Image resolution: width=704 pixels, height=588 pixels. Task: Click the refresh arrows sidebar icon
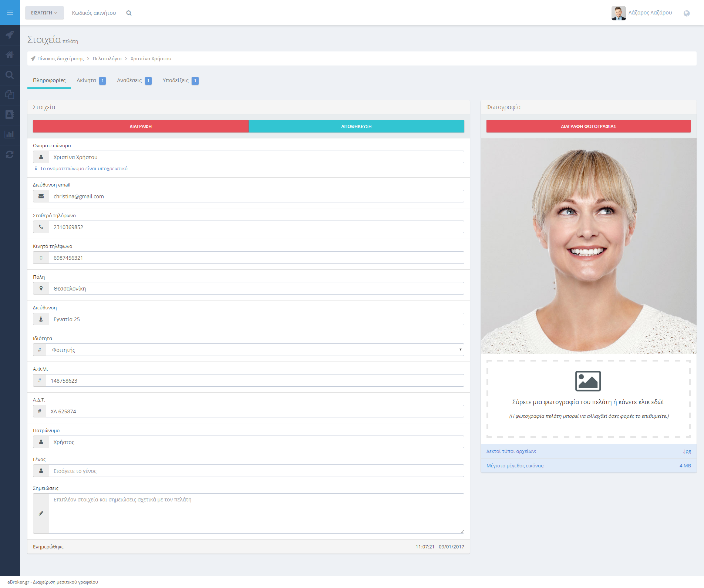(10, 155)
